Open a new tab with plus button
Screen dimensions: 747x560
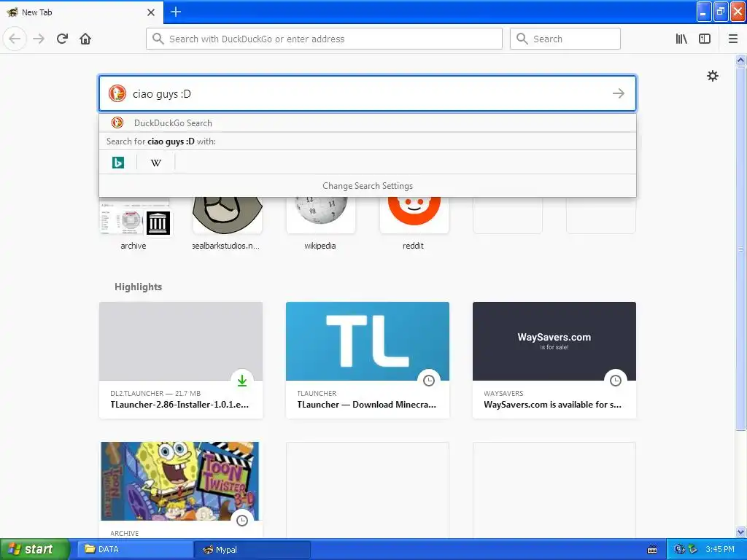click(x=176, y=12)
